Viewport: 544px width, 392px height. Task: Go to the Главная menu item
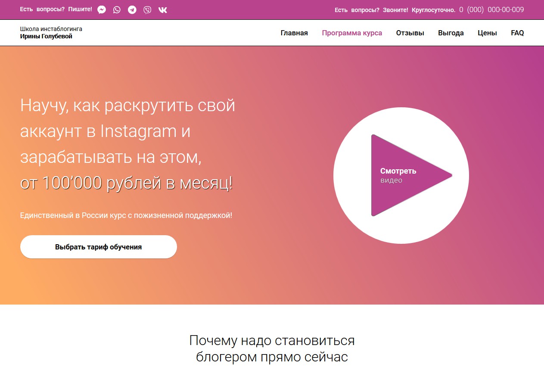coord(294,33)
